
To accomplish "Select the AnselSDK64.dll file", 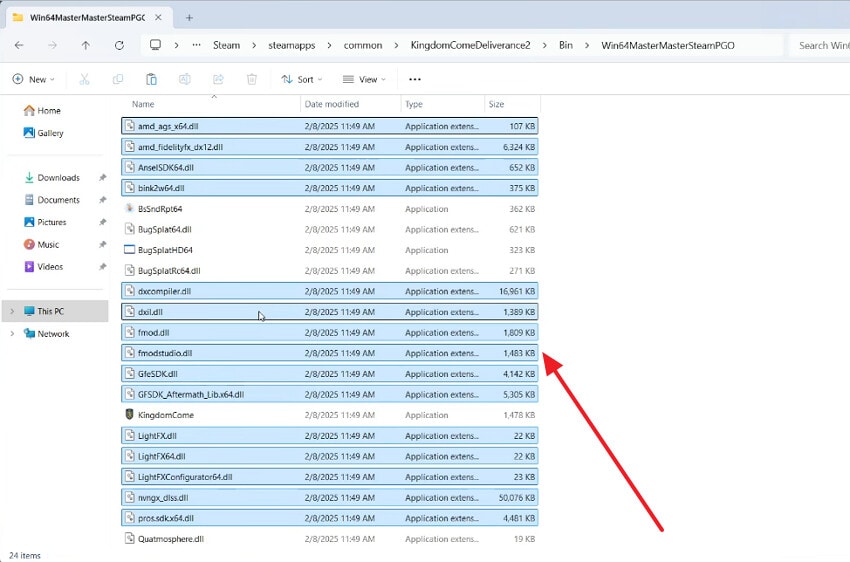I will point(330,167).
